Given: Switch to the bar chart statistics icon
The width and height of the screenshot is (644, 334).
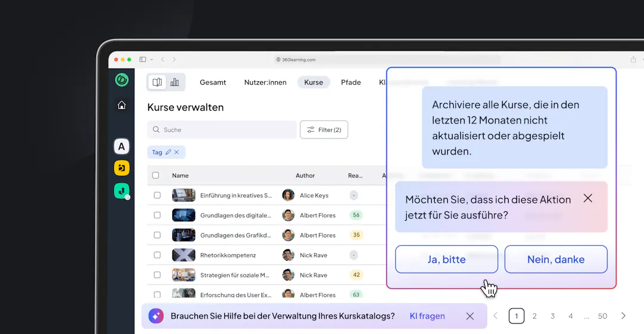Looking at the screenshot, I should (175, 82).
